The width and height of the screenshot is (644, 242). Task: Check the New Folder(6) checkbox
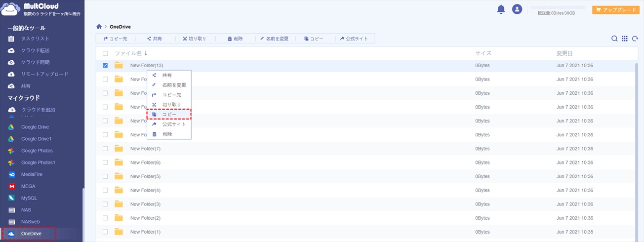(105, 162)
